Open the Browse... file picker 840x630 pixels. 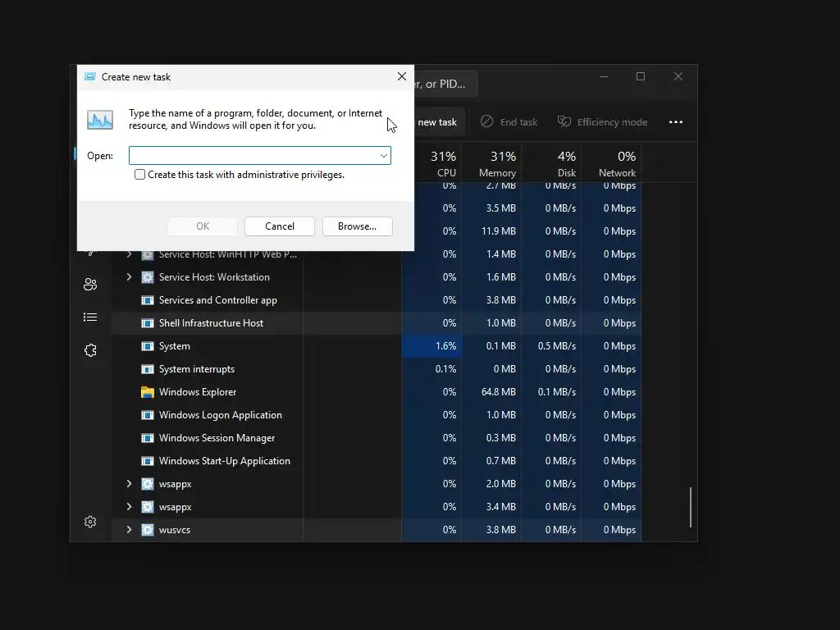pos(358,226)
